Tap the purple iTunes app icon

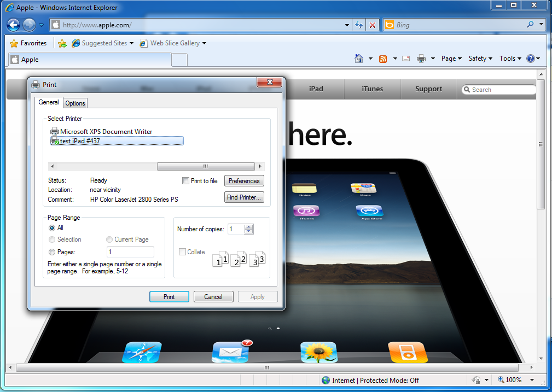click(x=306, y=211)
